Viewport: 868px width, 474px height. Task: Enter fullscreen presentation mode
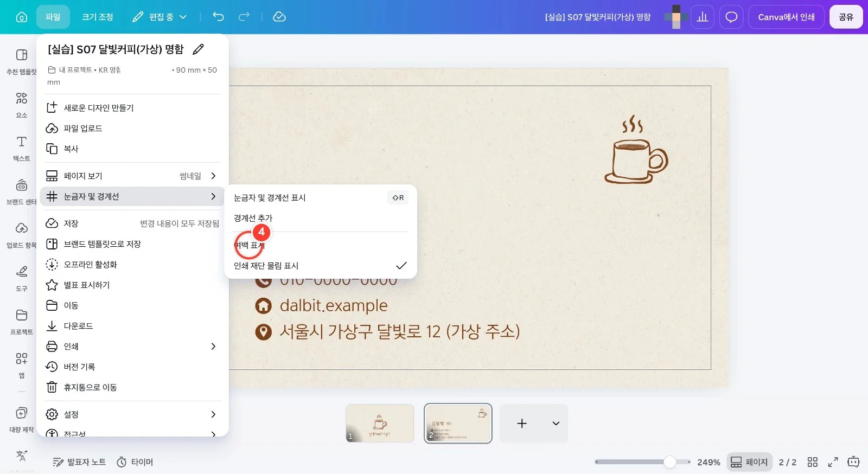833,462
